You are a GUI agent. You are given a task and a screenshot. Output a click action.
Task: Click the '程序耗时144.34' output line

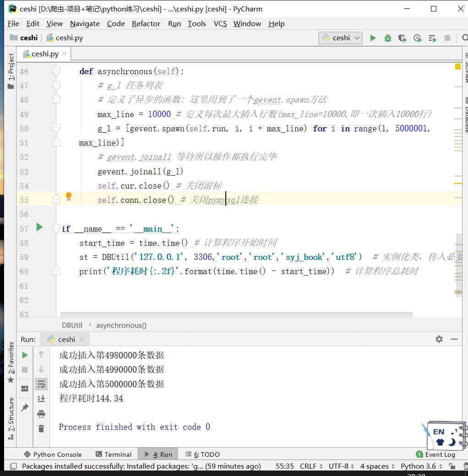click(x=91, y=398)
